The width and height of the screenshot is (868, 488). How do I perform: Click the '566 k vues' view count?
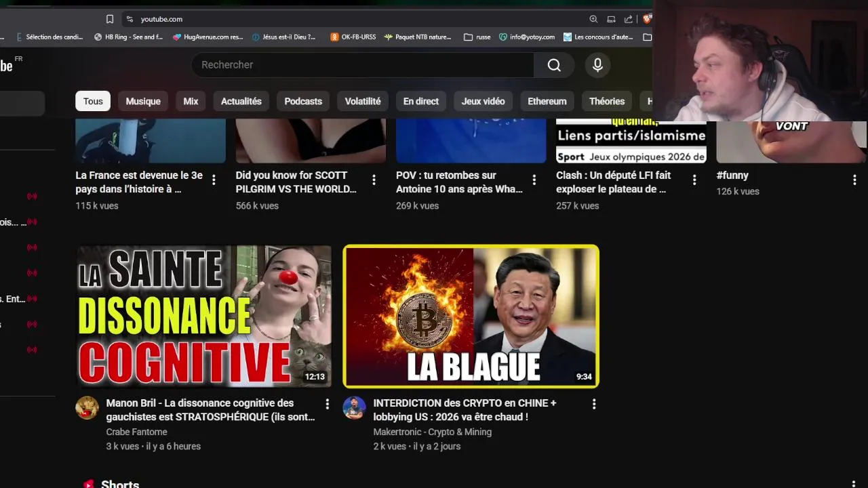257,205
